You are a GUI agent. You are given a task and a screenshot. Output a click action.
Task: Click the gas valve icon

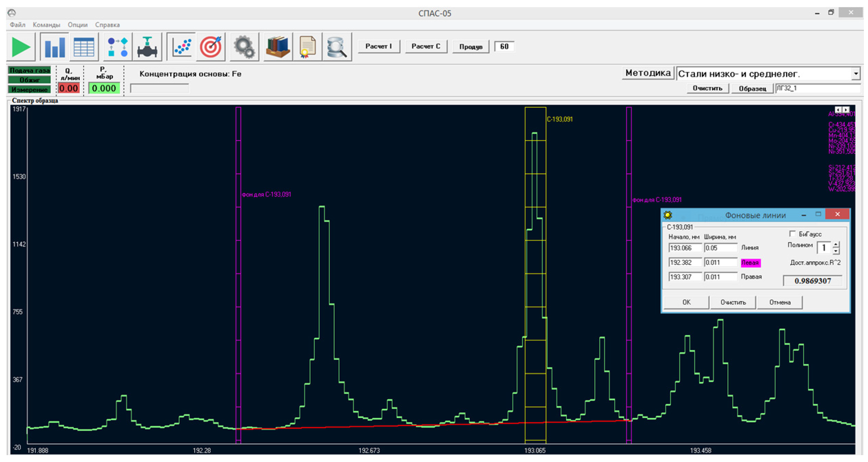pos(147,47)
